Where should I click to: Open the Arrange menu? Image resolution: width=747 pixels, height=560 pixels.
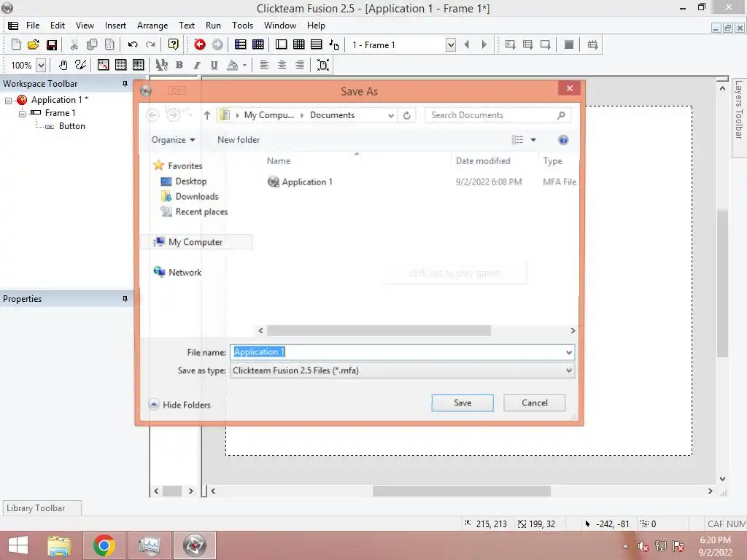point(152,26)
